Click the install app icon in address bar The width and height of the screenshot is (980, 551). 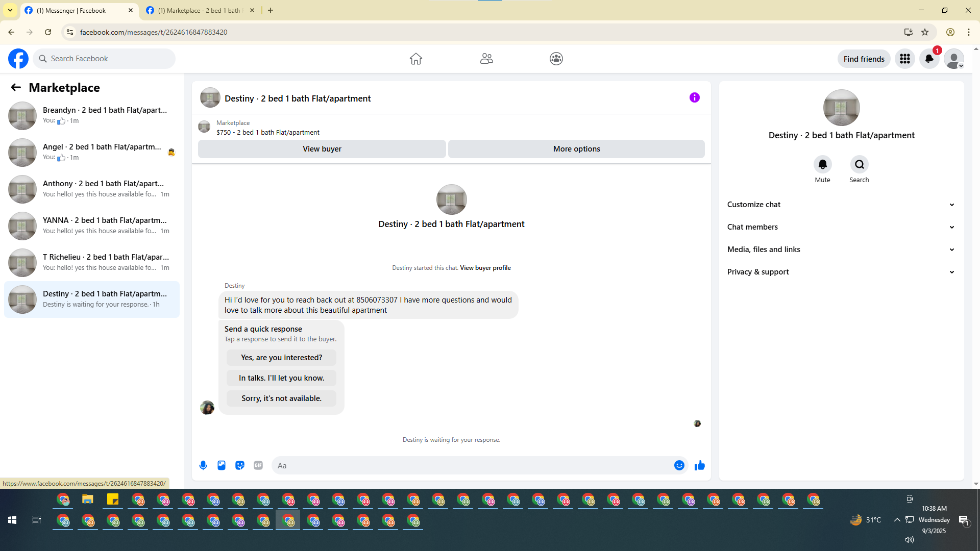[x=909, y=32]
